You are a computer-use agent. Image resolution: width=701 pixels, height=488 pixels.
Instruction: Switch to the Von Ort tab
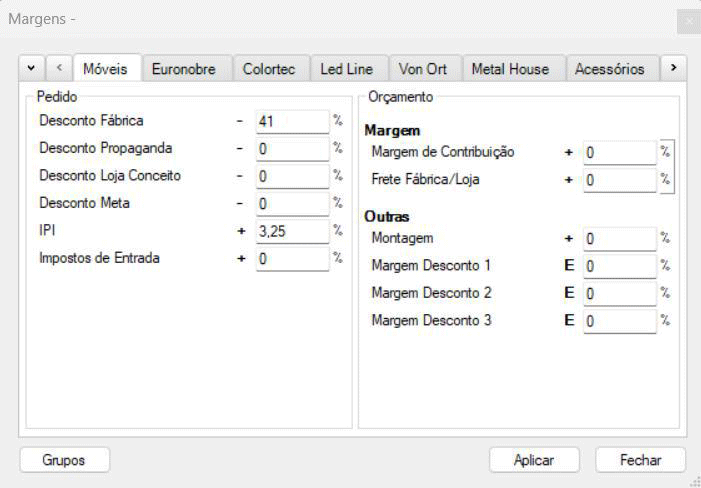(422, 69)
